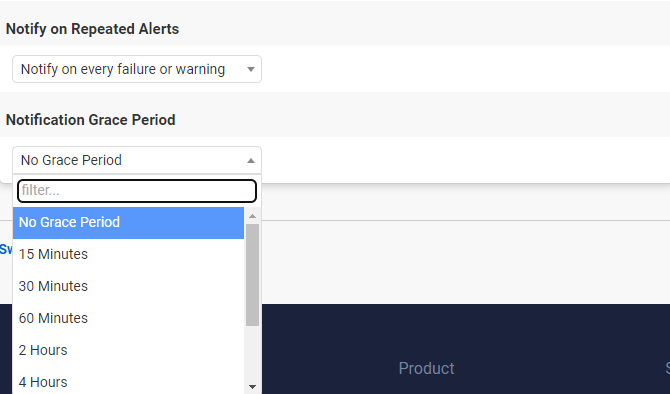The width and height of the screenshot is (670, 394).
Task: Open the 'Notify on every failure or warning' dropdown
Action: [137, 69]
